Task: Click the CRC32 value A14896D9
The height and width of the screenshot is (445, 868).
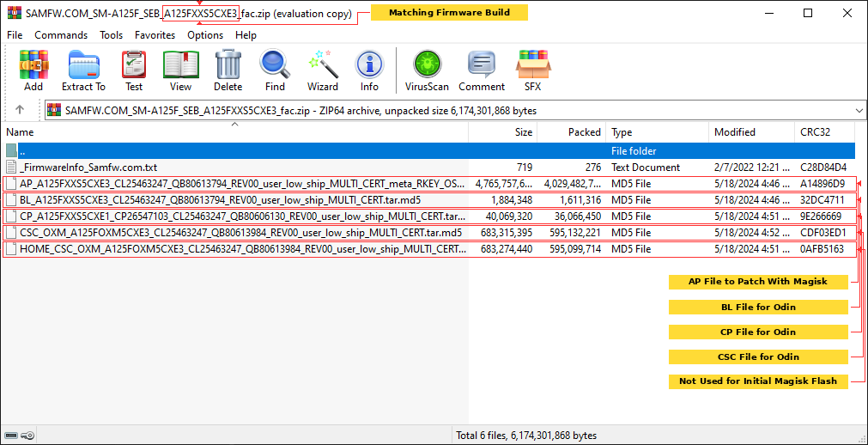Action: pyautogui.click(x=822, y=184)
